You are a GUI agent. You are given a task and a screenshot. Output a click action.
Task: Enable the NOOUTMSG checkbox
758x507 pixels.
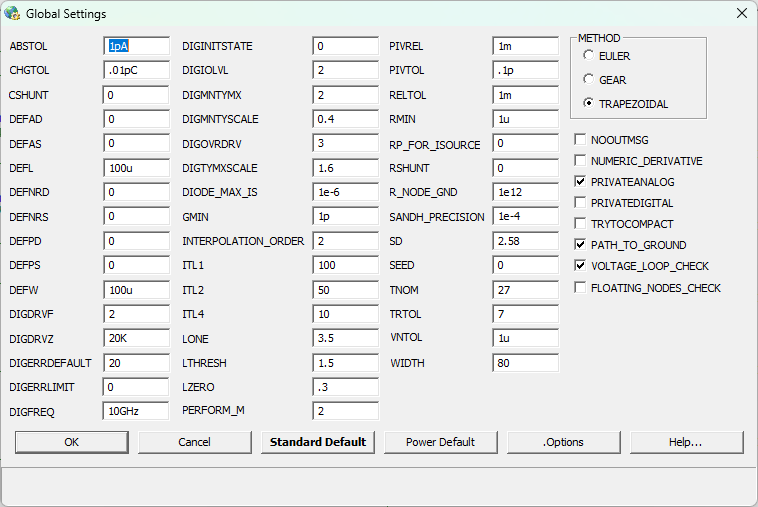581,140
